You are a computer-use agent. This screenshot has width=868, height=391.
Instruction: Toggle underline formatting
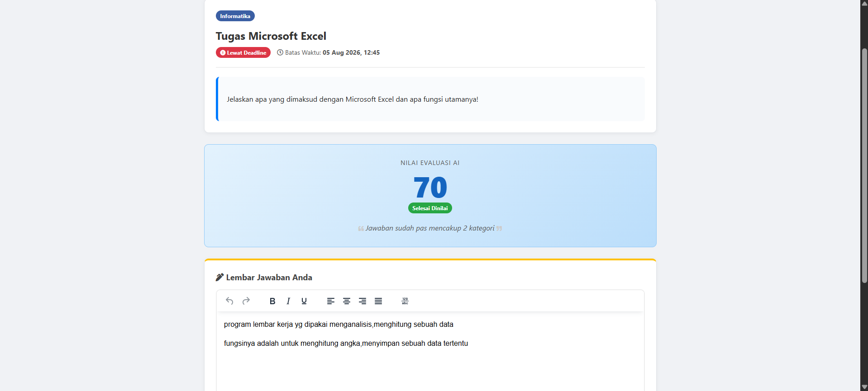(x=304, y=301)
